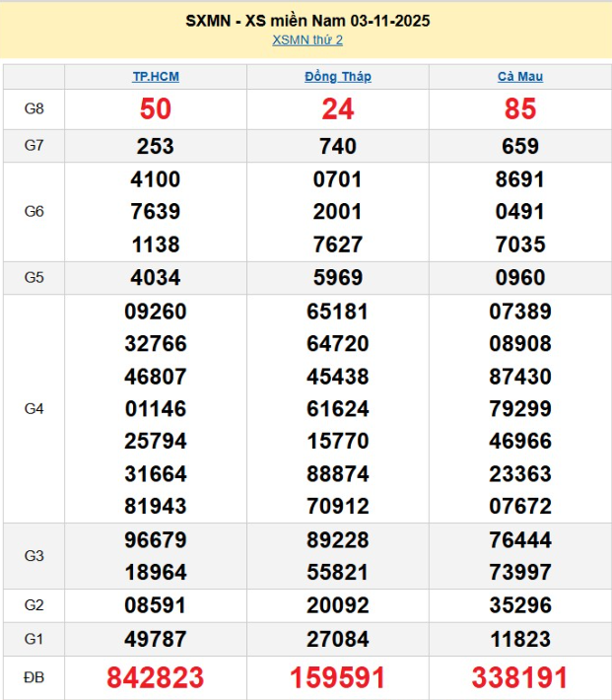Viewport: 612px width, 700px height.
Task: Click the G4 row label
Action: pos(34,408)
